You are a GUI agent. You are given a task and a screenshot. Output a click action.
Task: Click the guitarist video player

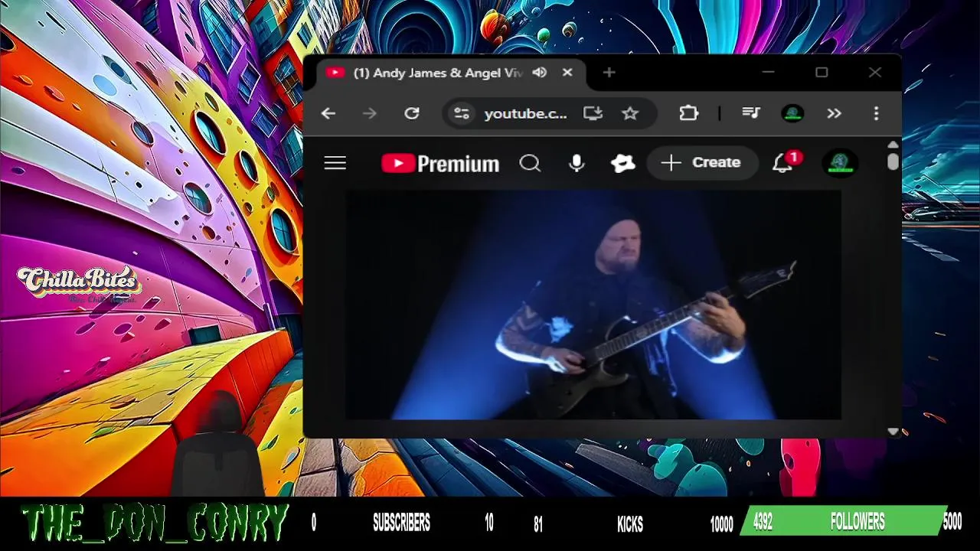tap(593, 305)
